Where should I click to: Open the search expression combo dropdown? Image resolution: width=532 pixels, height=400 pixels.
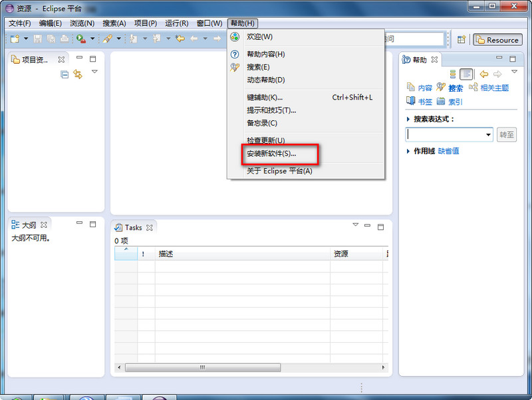487,134
